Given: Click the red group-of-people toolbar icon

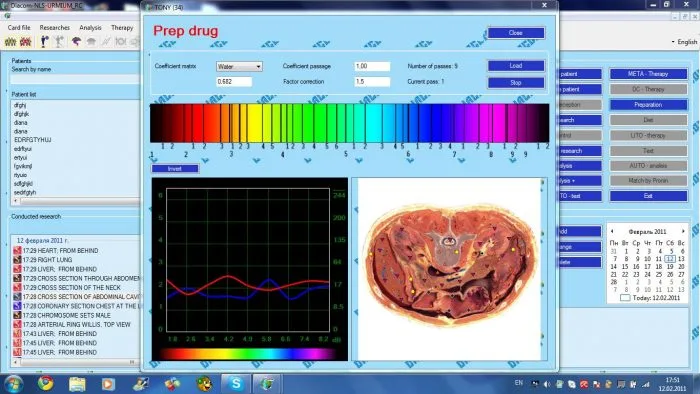Looking at the screenshot, I should tap(25, 42).
